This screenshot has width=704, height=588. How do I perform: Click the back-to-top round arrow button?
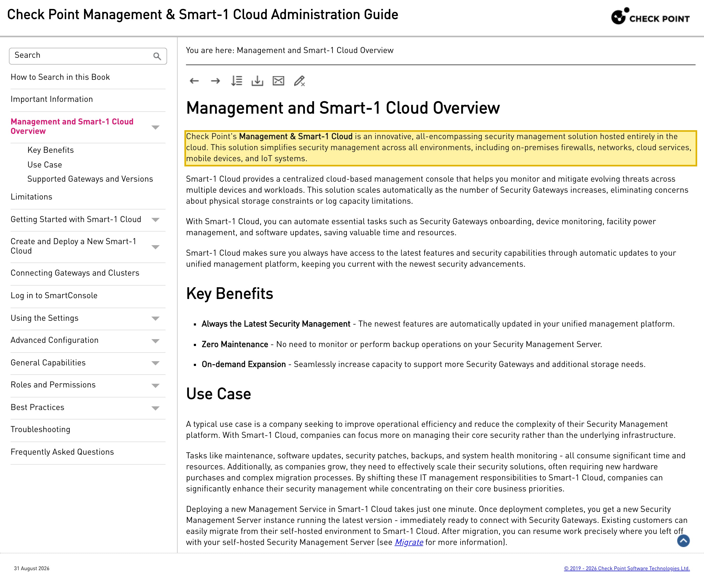point(683,540)
